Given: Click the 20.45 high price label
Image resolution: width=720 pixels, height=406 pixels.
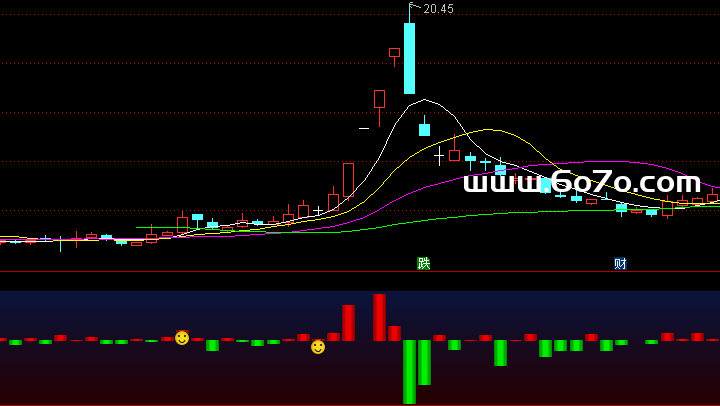Looking at the screenshot, I should (438, 9).
